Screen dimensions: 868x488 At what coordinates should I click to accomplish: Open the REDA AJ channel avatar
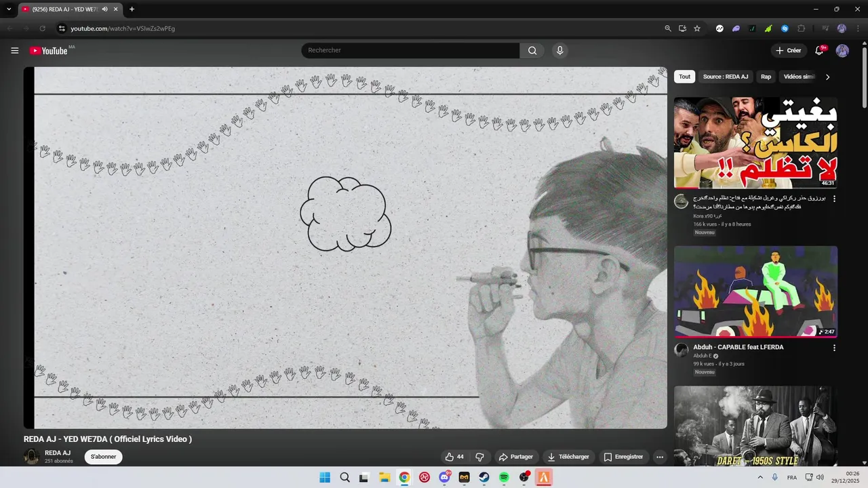32,457
